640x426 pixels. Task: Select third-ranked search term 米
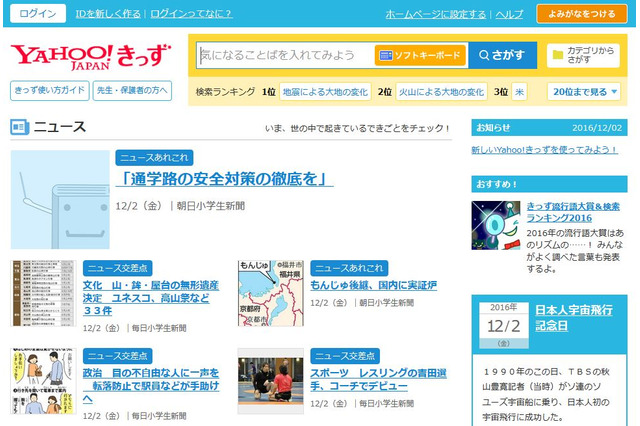pos(519,92)
